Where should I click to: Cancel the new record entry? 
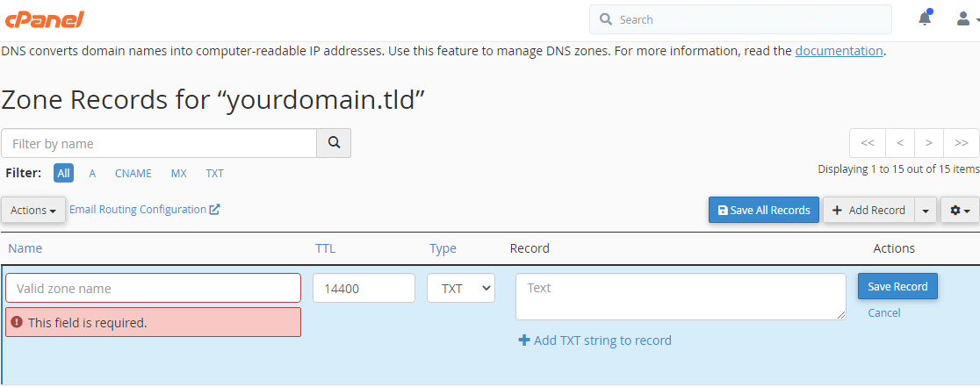[x=884, y=313]
